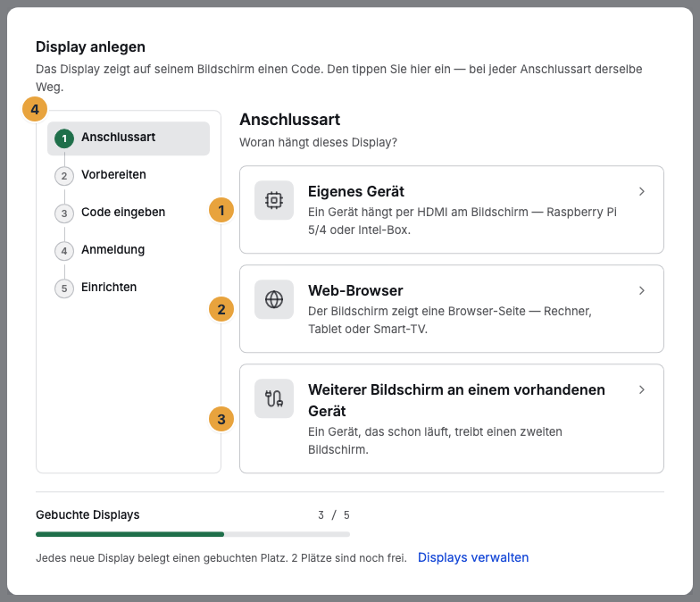Click the Display anlegen heading

pos(90,46)
